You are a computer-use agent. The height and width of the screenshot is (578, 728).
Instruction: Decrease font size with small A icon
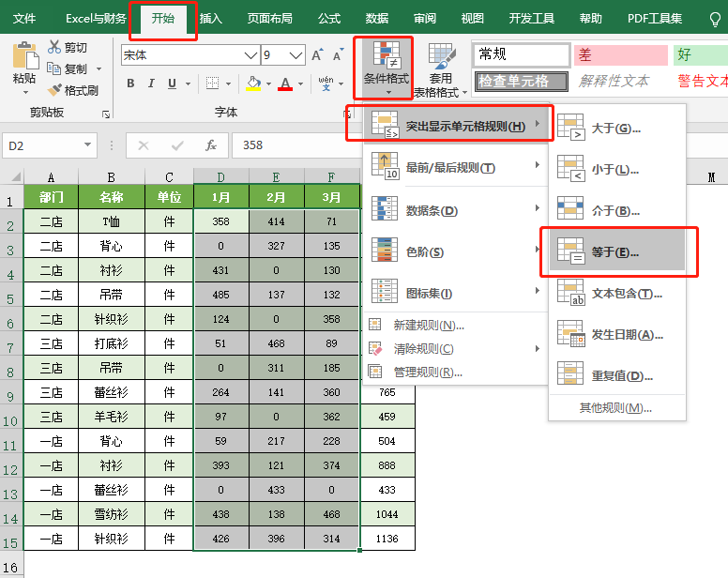click(x=338, y=55)
